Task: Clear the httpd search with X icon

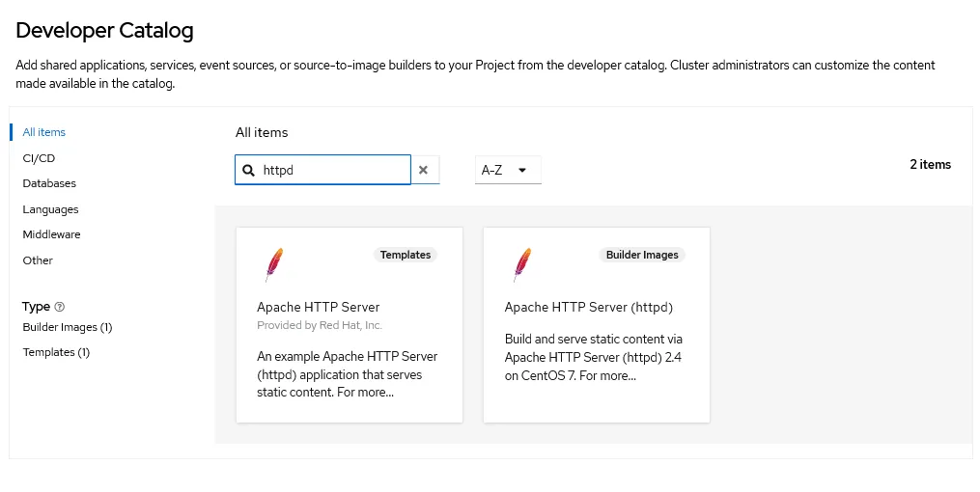Action: pyautogui.click(x=423, y=170)
